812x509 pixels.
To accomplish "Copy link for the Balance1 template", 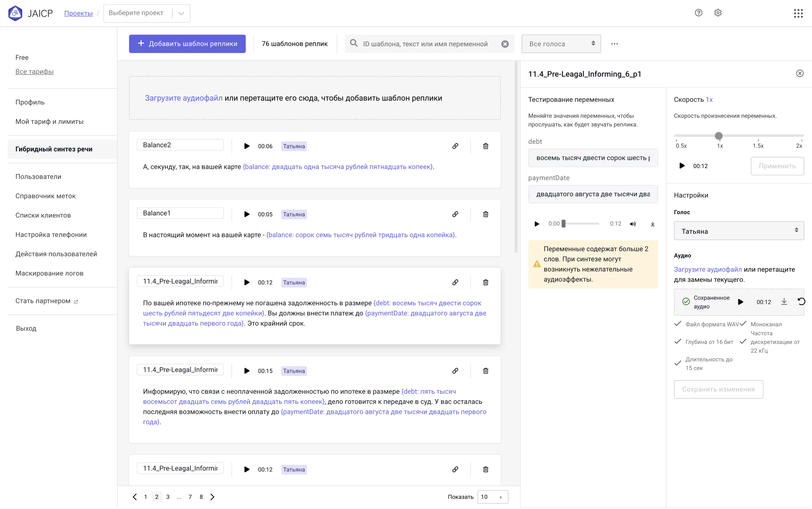I will click(455, 214).
